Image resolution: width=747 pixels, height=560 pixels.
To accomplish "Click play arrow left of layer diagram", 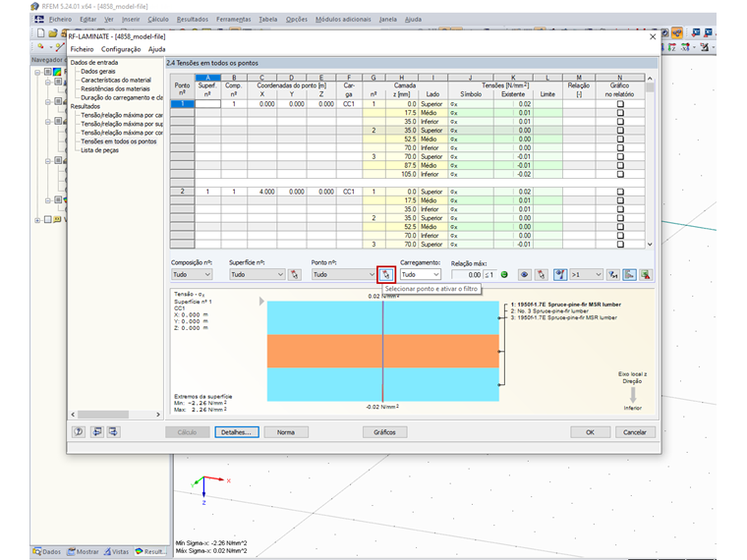I will point(261,302).
